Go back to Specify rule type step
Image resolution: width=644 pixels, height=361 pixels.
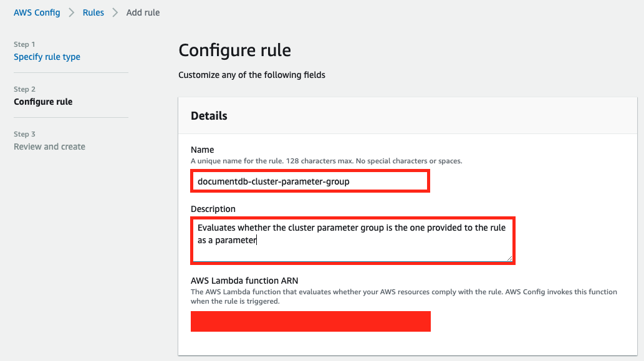[x=47, y=57]
